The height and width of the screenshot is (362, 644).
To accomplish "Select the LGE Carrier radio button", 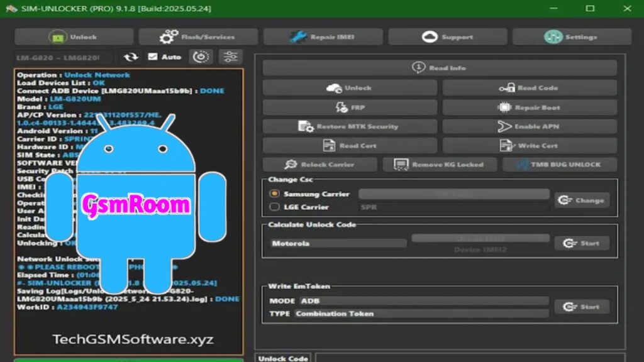I will tap(274, 207).
